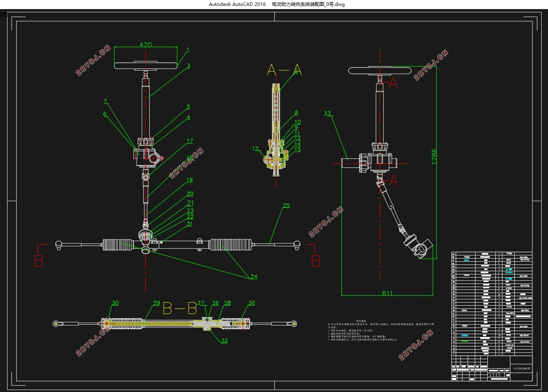Click part callout number 3
The height and width of the screenshot is (392, 548).
(x=188, y=66)
